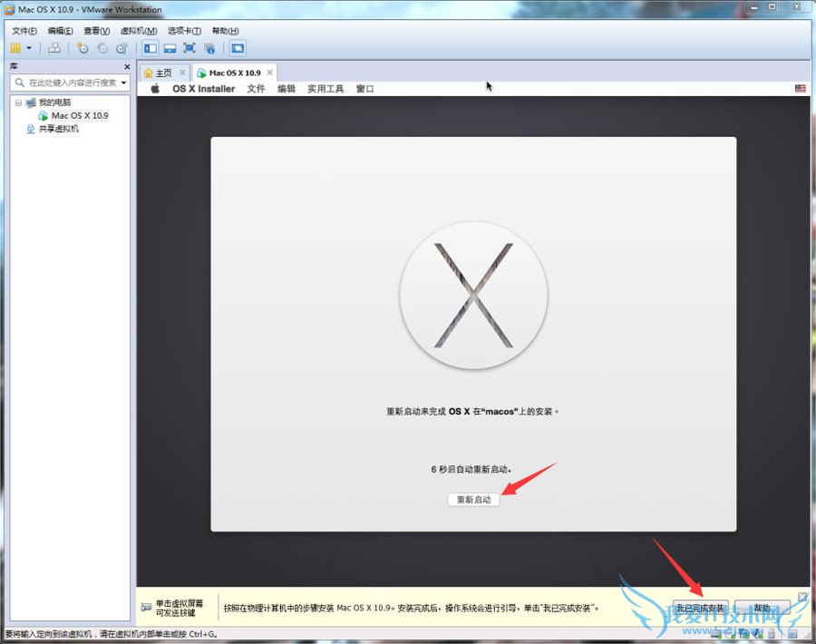
Task: Take a snapshot using the toolbar icon
Action: pyautogui.click(x=83, y=48)
